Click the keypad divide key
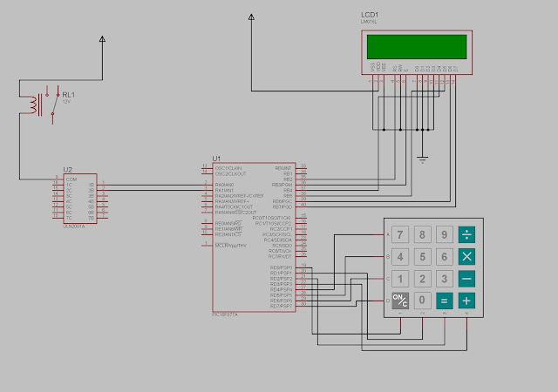The height and width of the screenshot is (392, 558). click(x=466, y=235)
